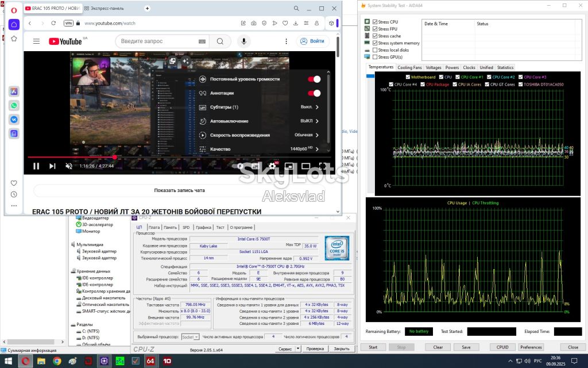Viewport: 588px width, 368px height.
Task: Open the Графика tab in CPU-Z
Action: point(203,227)
